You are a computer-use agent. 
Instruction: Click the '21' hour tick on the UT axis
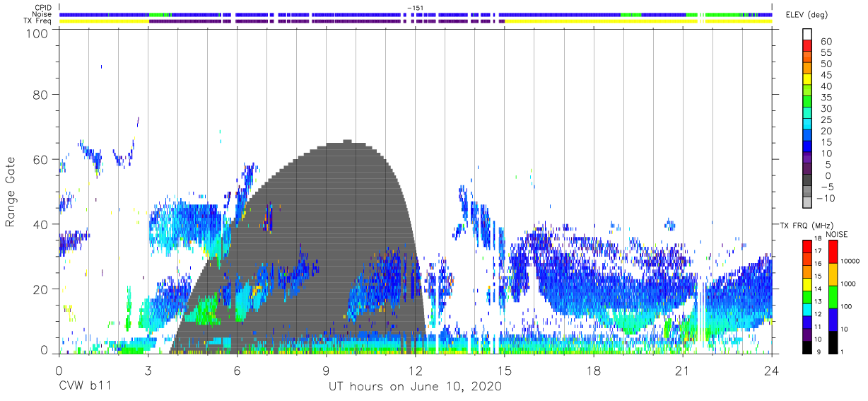(682, 370)
